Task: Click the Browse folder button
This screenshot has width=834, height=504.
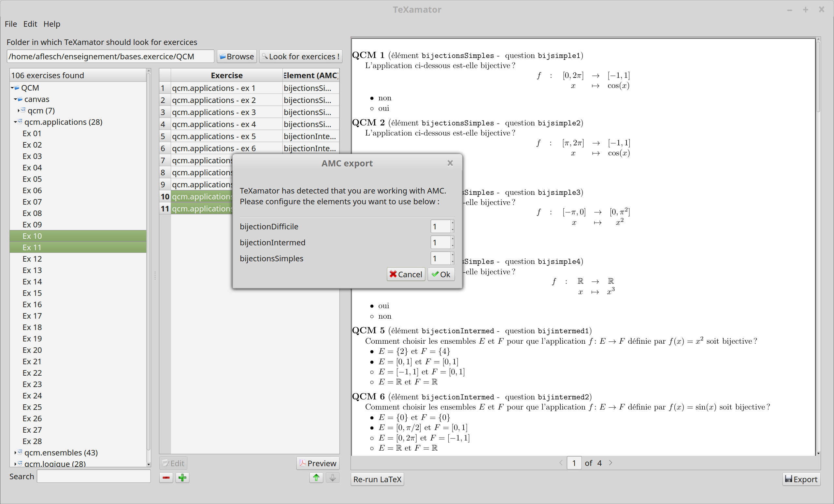Action: pyautogui.click(x=237, y=56)
